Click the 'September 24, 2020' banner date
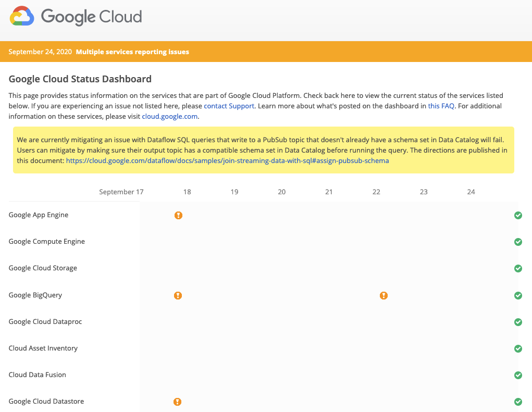Image resolution: width=532 pixels, height=412 pixels. click(x=40, y=52)
